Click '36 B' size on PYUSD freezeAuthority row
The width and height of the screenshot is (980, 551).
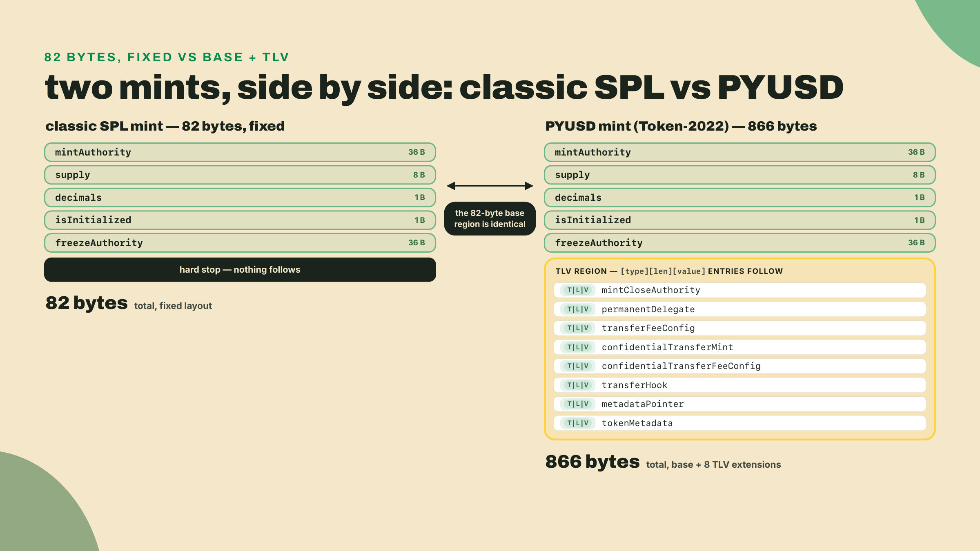coord(916,243)
